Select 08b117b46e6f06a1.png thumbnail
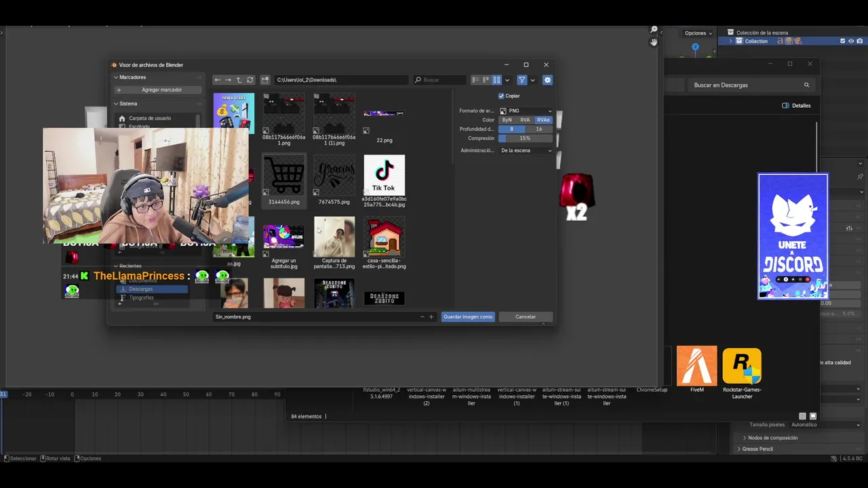 (x=284, y=119)
